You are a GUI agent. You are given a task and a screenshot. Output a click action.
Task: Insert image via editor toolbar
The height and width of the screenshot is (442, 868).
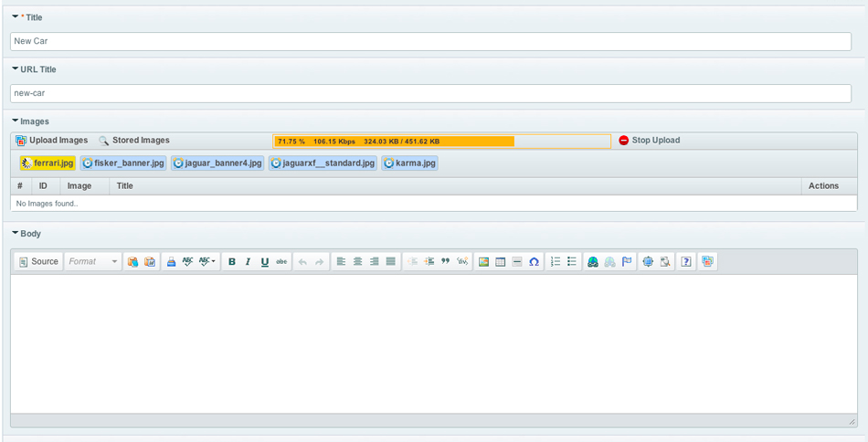point(483,262)
